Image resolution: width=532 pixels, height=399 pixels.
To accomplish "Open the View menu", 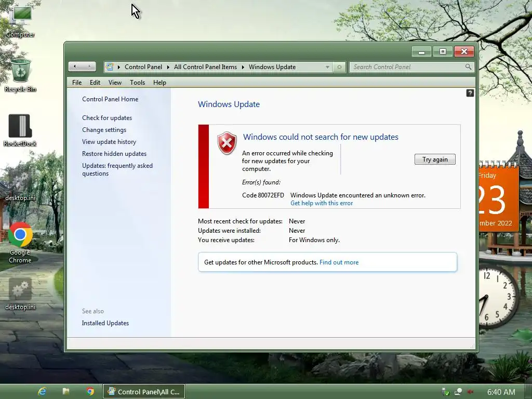I will 115,83.
